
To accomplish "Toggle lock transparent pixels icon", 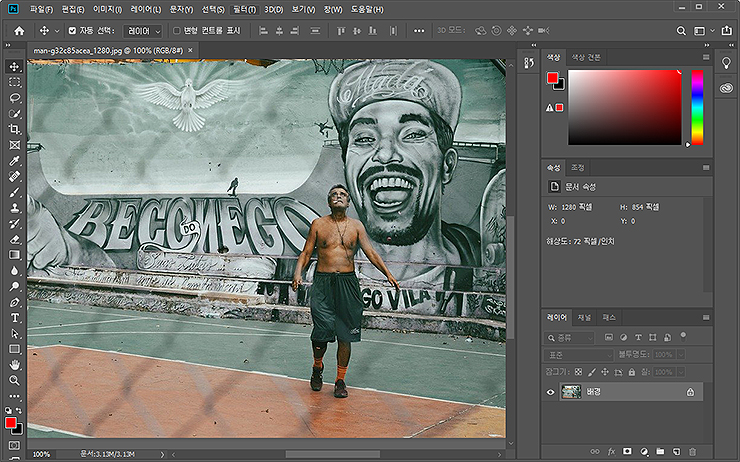I will (x=578, y=372).
